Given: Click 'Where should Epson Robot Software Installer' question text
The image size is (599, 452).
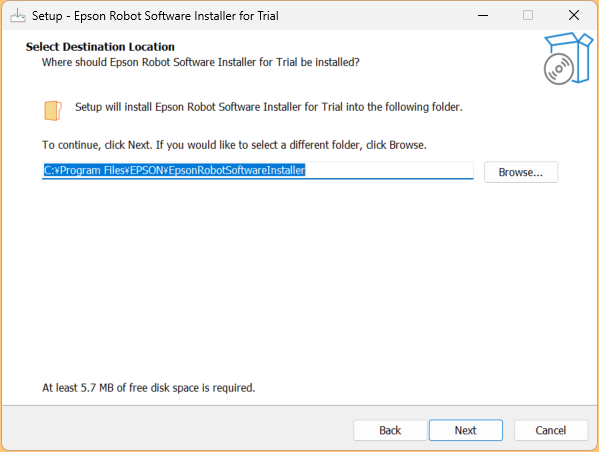Looking at the screenshot, I should [201, 62].
